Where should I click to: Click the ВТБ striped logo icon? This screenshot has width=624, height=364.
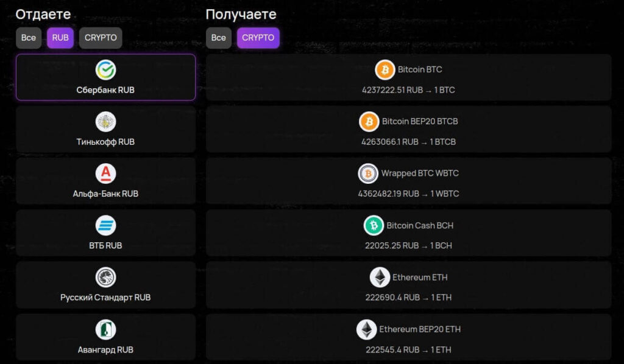(x=105, y=225)
